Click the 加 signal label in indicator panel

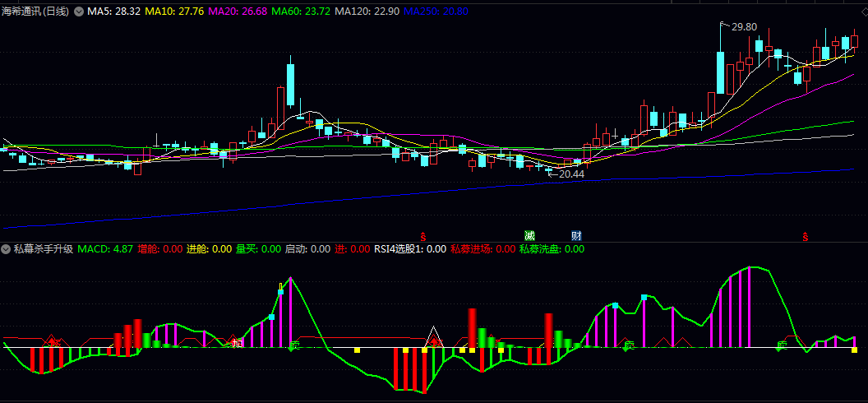point(236,342)
